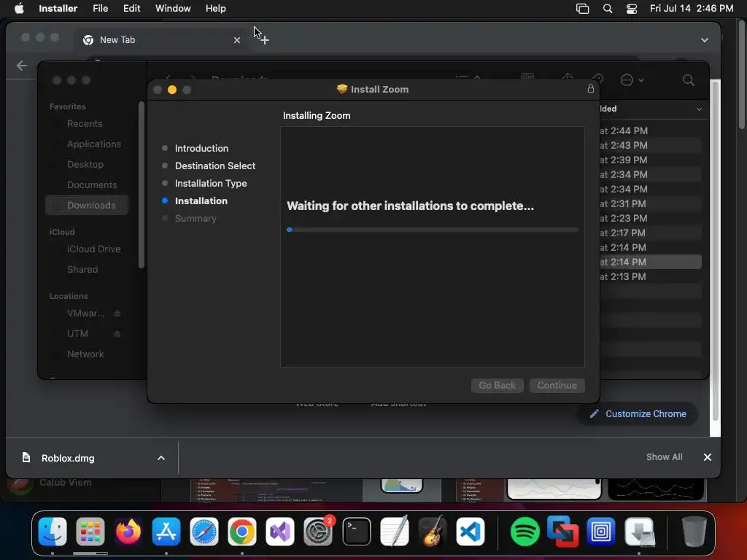The width and height of the screenshot is (747, 560).
Task: Open the Trash in the dock
Action: pos(694,531)
